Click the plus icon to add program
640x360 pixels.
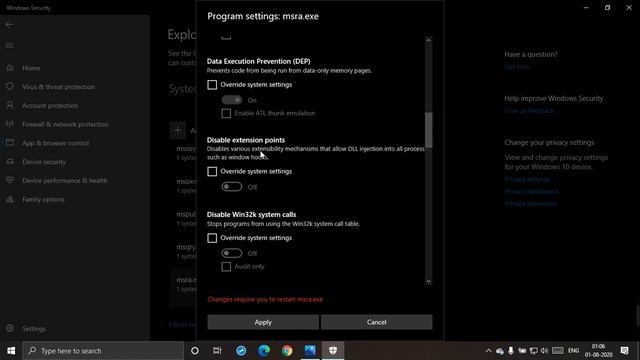(178, 130)
